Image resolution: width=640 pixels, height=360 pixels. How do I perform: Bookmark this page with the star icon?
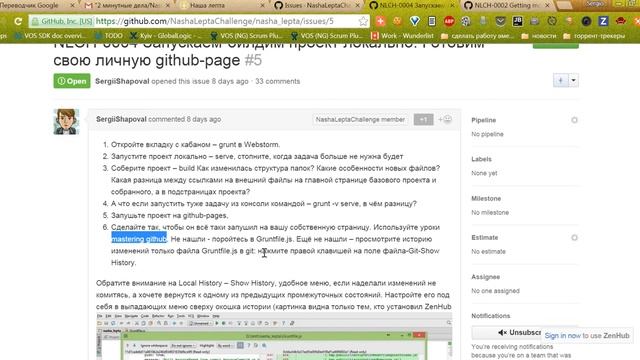(x=363, y=21)
